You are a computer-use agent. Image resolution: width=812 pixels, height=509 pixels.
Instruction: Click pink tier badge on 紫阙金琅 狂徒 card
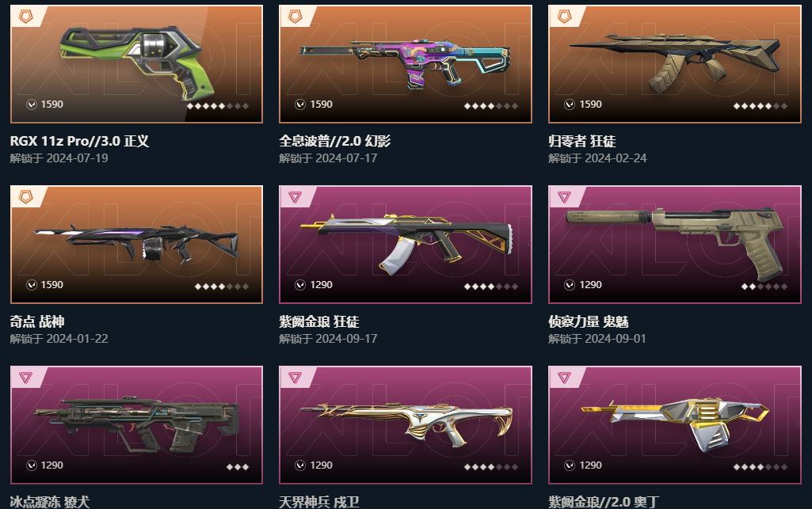295,197
